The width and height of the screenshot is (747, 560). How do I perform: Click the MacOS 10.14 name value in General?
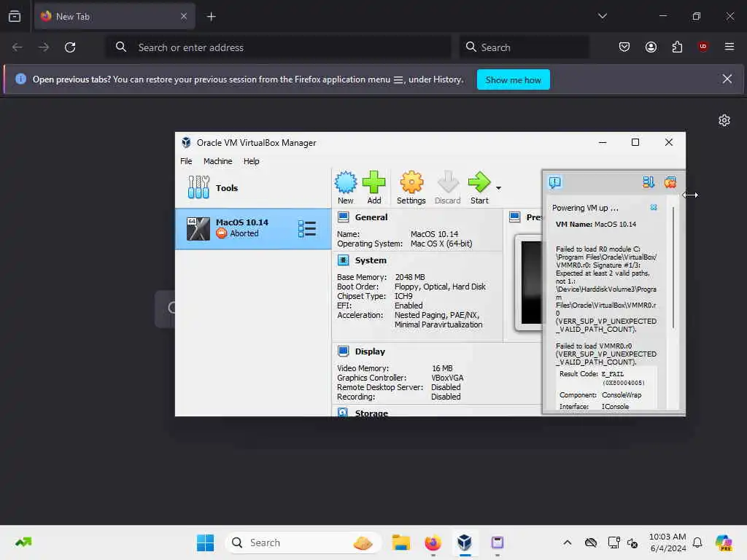434,234
